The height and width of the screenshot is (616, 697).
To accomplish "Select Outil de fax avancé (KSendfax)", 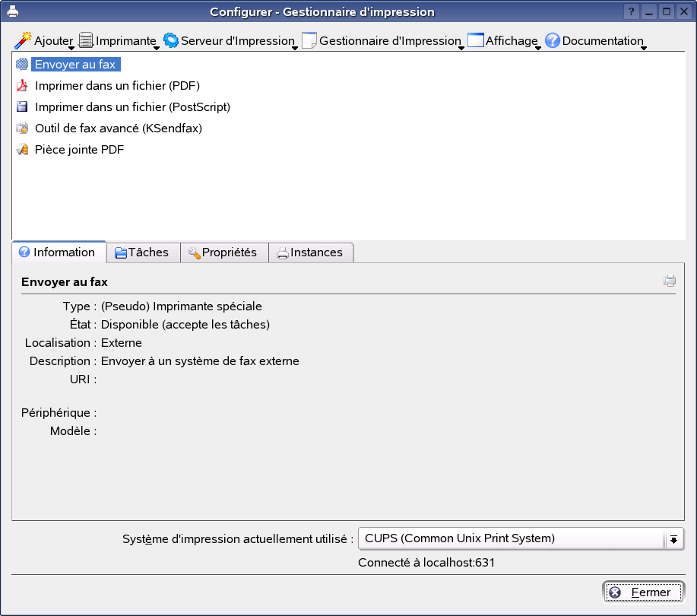I will pyautogui.click(x=119, y=128).
